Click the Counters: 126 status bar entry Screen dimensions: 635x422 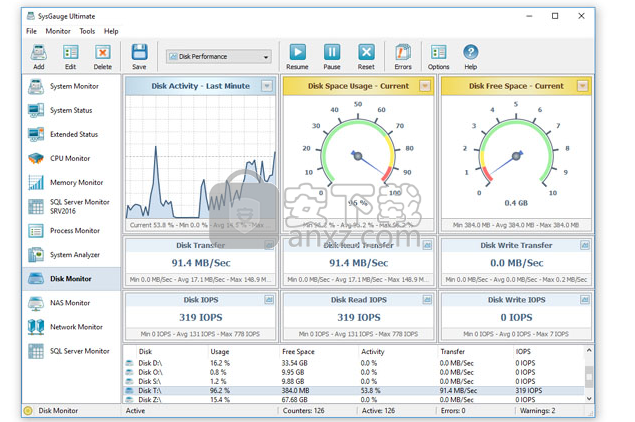click(303, 411)
